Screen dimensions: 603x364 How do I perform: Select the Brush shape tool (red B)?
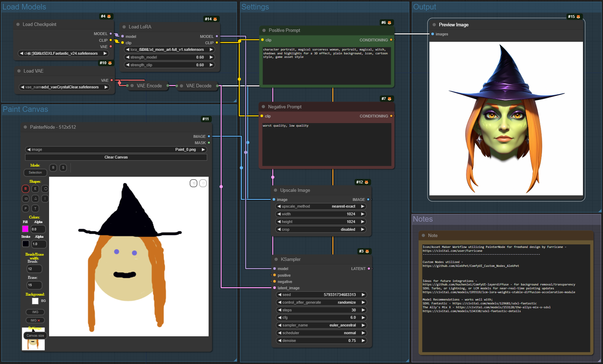pos(26,189)
